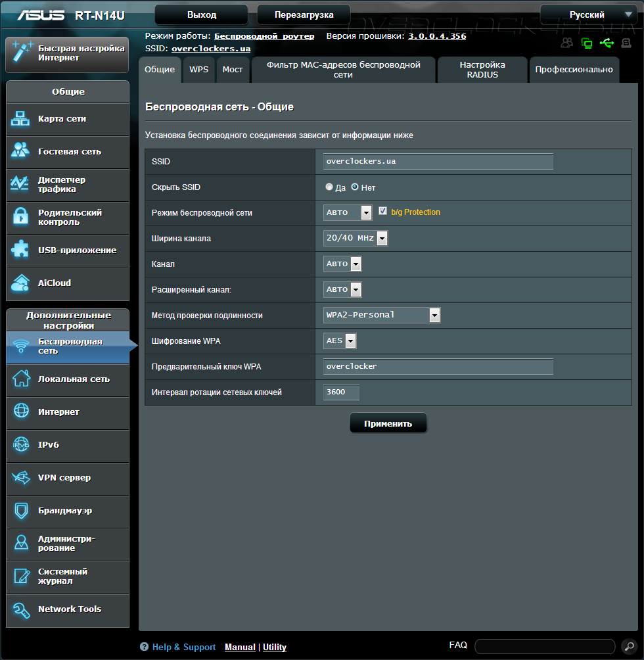Click the System Log notepad icon
Screen dimensions: 644x660
click(22, 576)
